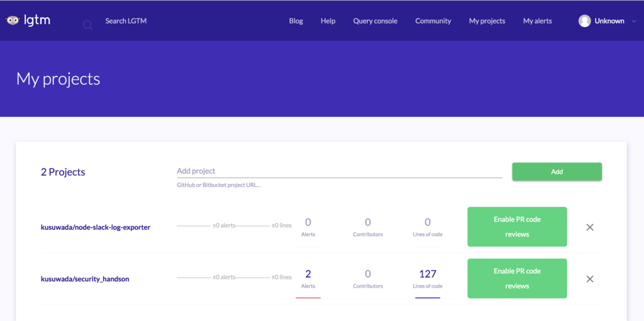Remove node-slack-log-exporter project with X icon

[589, 227]
